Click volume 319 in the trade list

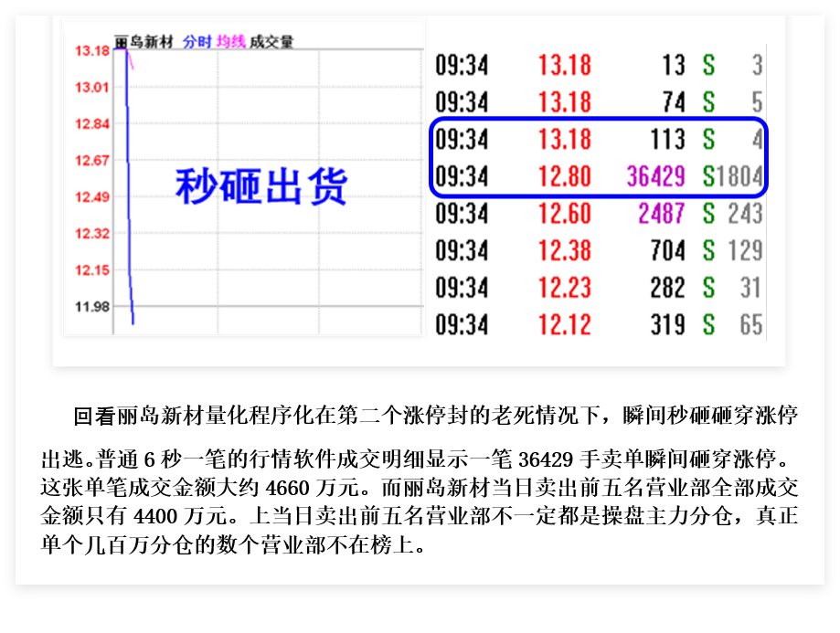pyautogui.click(x=668, y=324)
